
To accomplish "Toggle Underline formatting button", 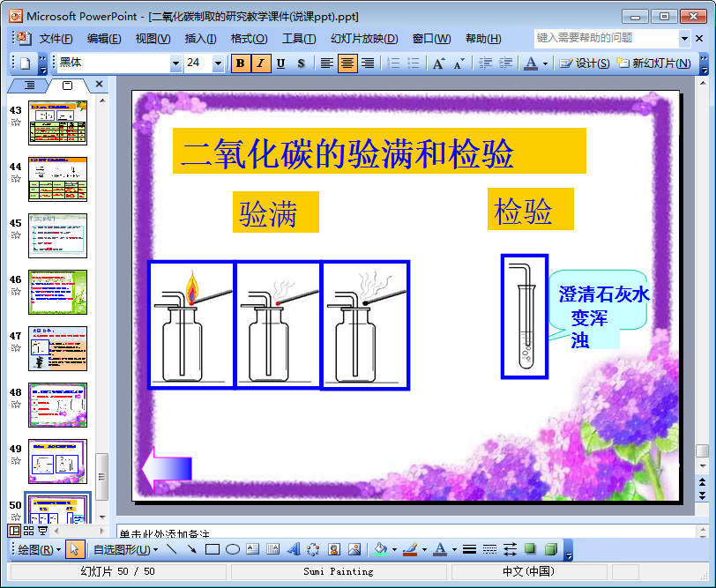I will pyautogui.click(x=280, y=63).
